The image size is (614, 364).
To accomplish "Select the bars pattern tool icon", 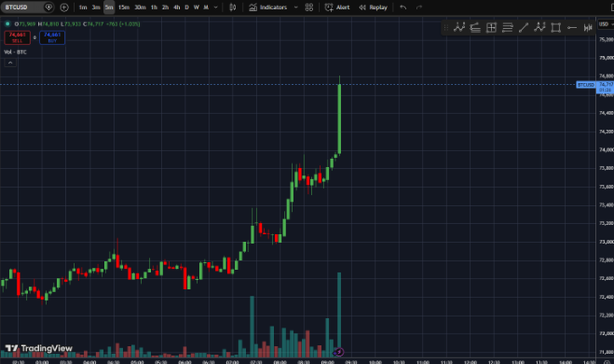I will pyautogui.click(x=588, y=27).
